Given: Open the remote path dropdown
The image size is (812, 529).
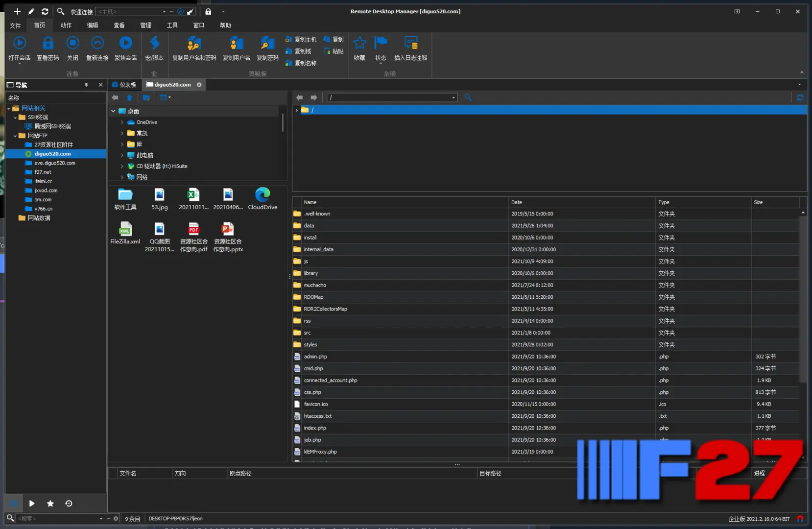Looking at the screenshot, I should [x=453, y=97].
